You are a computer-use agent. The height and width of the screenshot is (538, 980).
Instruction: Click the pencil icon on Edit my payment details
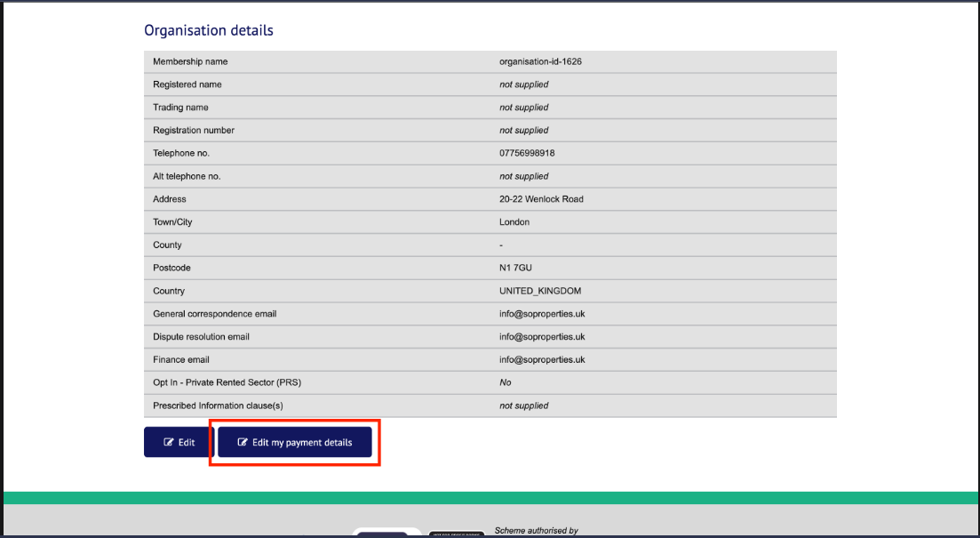pos(243,442)
